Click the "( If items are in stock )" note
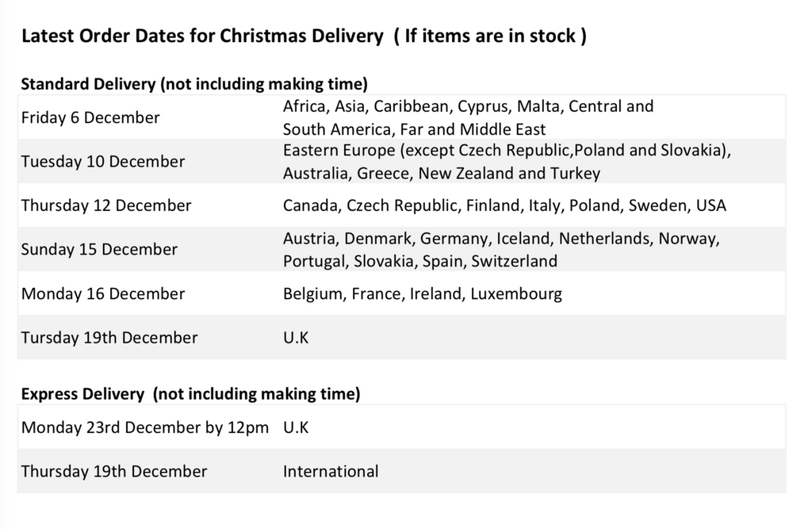Screen dimensions: 812x529 (x=489, y=36)
